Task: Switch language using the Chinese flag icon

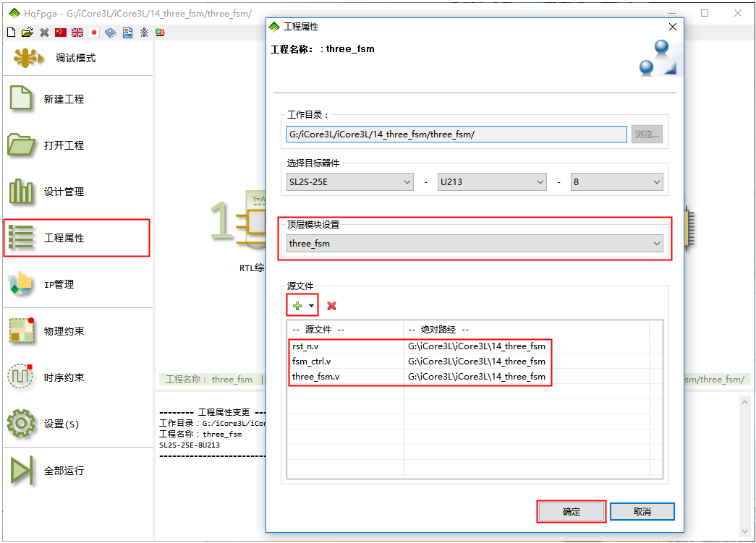Action: [61, 33]
